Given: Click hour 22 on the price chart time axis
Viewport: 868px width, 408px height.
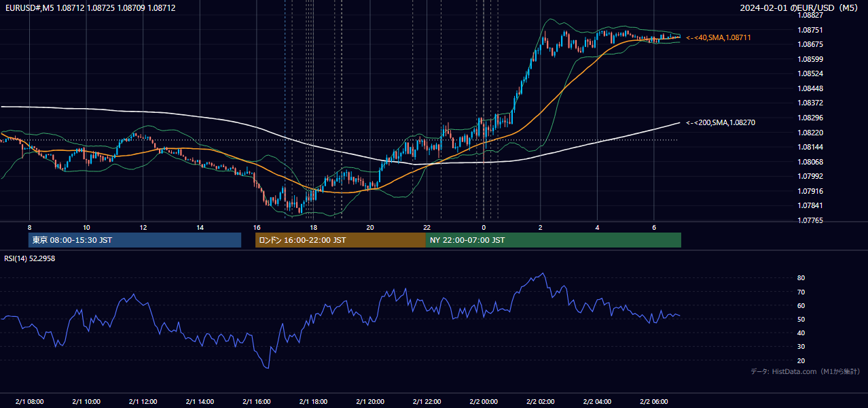Looking at the screenshot, I should point(427,227).
